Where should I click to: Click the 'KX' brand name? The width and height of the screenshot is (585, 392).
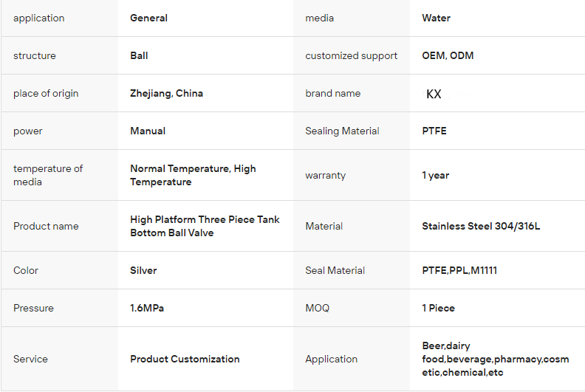tap(434, 94)
